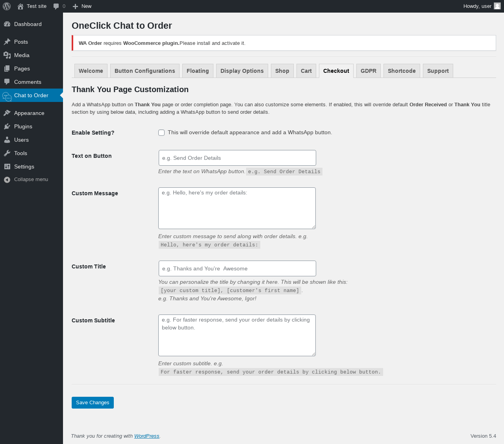Click Collapse menu text
The width and height of the screenshot is (504, 444).
tap(31, 179)
